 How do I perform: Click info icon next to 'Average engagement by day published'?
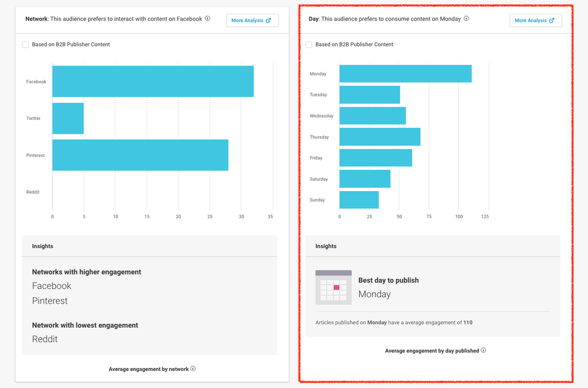click(483, 350)
